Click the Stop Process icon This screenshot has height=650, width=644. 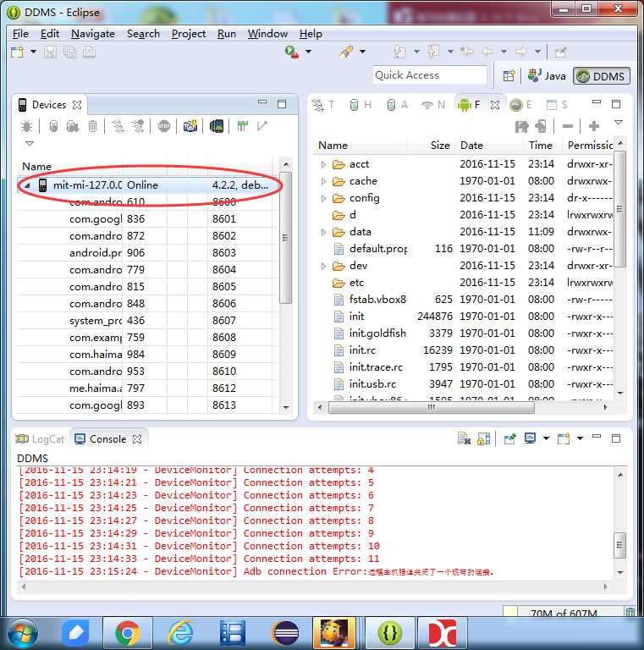click(164, 126)
